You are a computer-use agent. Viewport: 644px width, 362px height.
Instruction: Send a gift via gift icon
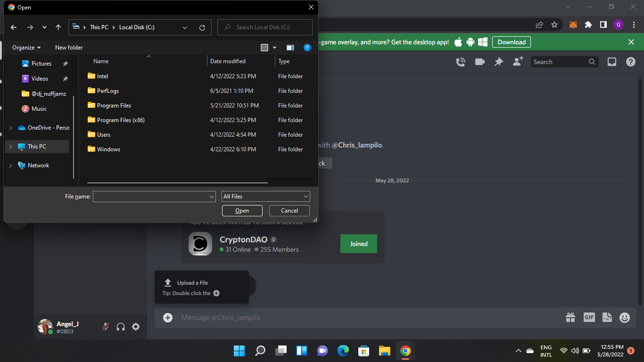point(570,318)
